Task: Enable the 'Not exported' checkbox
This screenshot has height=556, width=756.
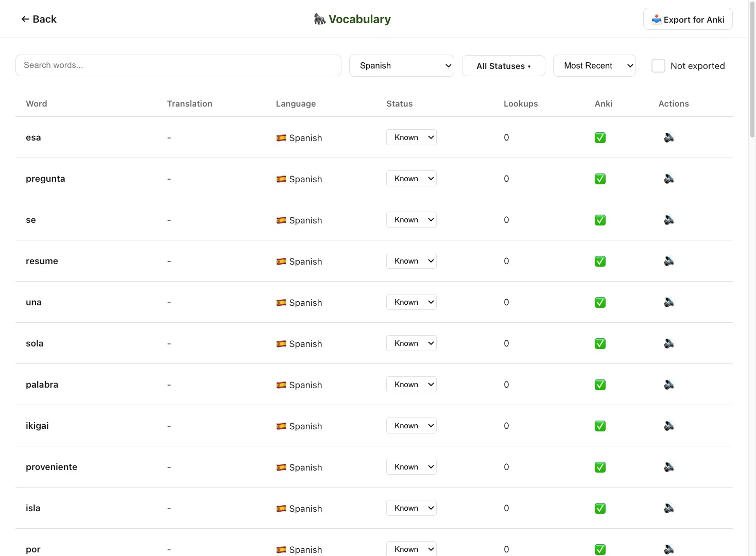Action: click(x=658, y=66)
